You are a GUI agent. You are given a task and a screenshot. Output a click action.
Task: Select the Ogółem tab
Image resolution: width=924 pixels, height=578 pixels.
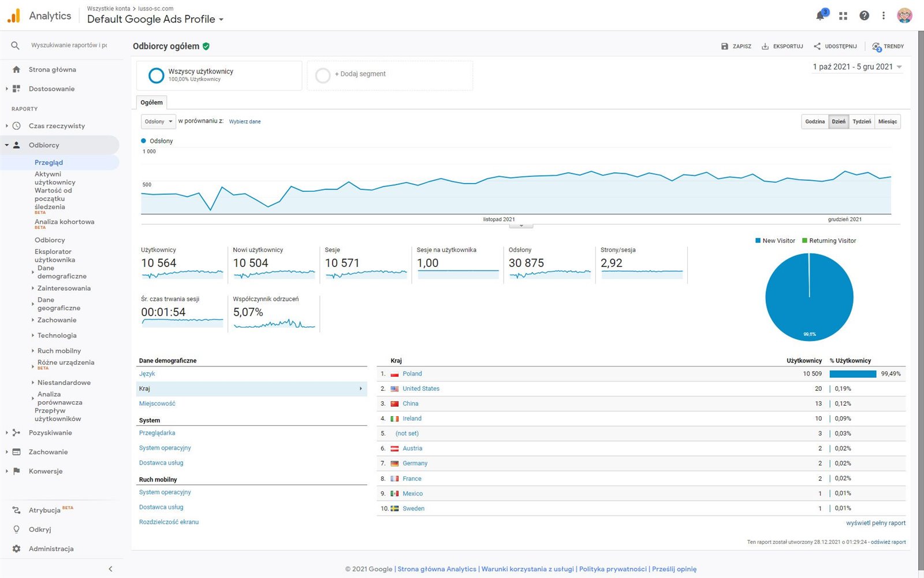[x=152, y=102]
